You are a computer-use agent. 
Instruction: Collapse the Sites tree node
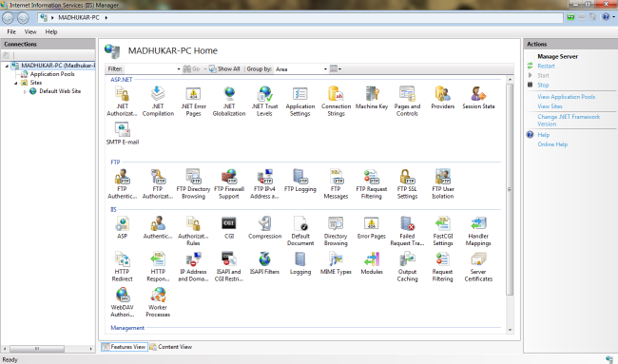click(16, 83)
